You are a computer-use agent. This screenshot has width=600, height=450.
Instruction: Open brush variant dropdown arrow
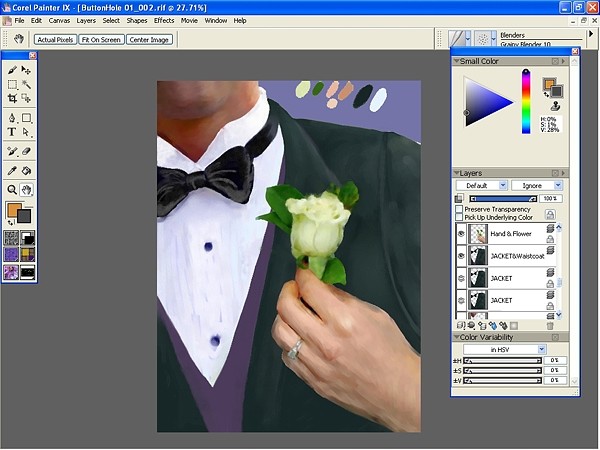click(x=494, y=39)
